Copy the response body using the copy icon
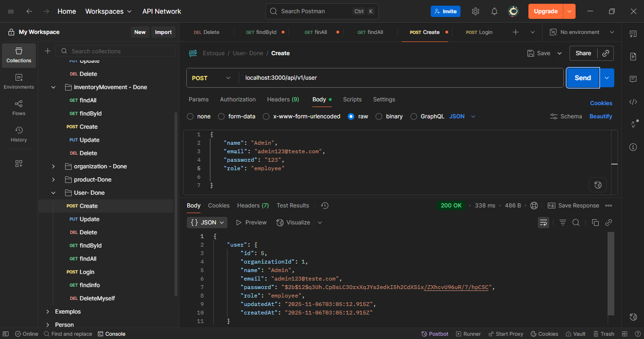The width and height of the screenshot is (644, 339). (595, 223)
